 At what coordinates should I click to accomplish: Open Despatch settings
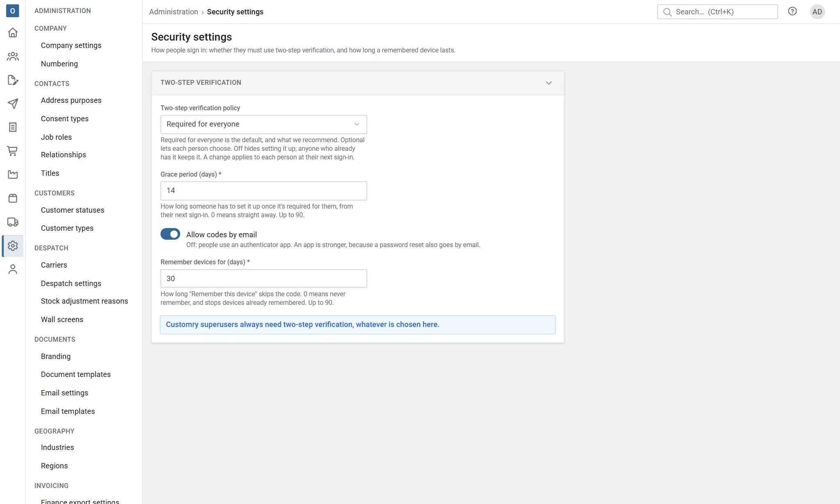pyautogui.click(x=71, y=284)
